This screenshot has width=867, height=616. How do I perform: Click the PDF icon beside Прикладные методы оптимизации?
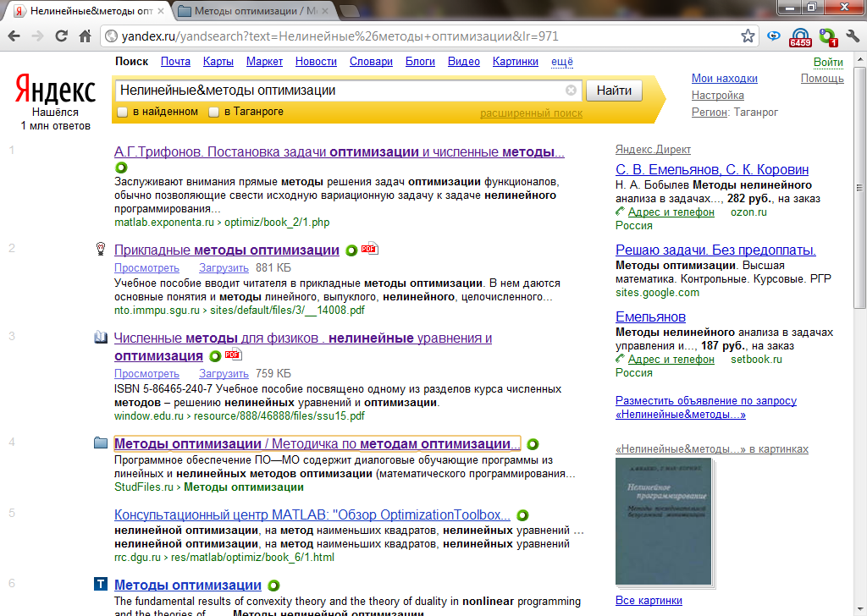tap(369, 249)
